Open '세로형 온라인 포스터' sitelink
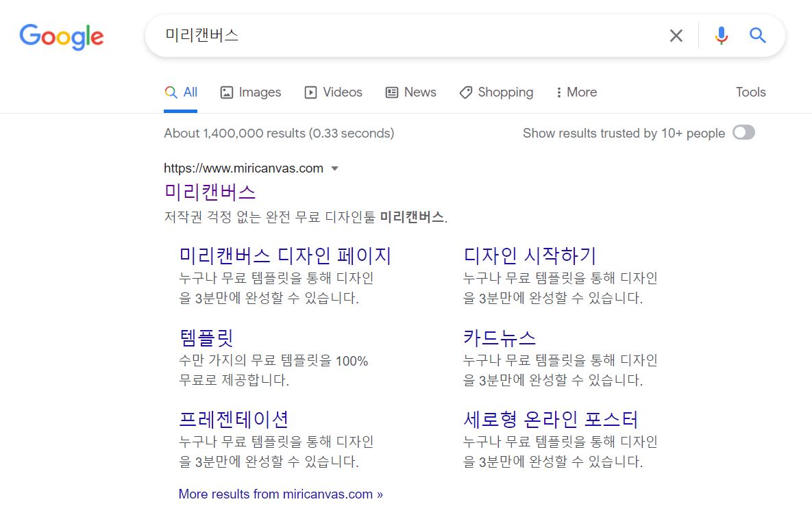Screen dimensions: 812x530 pyautogui.click(x=550, y=419)
